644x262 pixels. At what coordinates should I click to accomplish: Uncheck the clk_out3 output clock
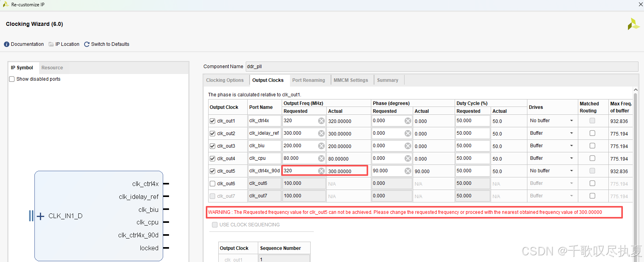(212, 146)
